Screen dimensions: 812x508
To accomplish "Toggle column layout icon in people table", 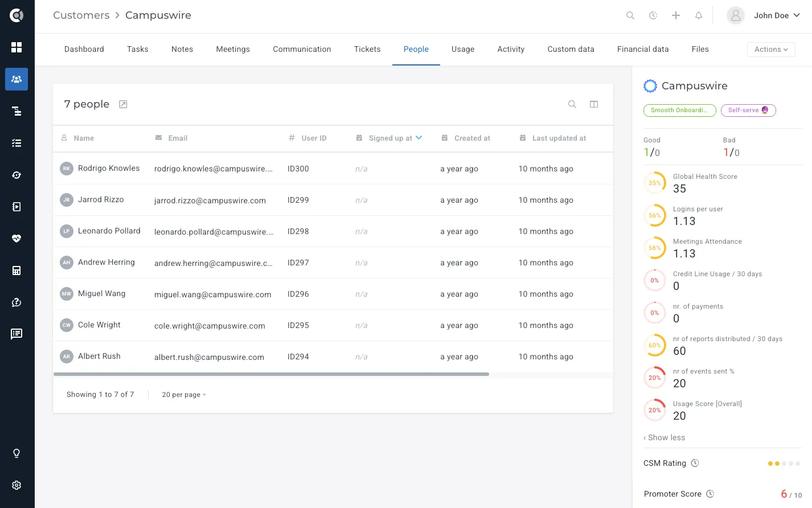I will coord(594,104).
